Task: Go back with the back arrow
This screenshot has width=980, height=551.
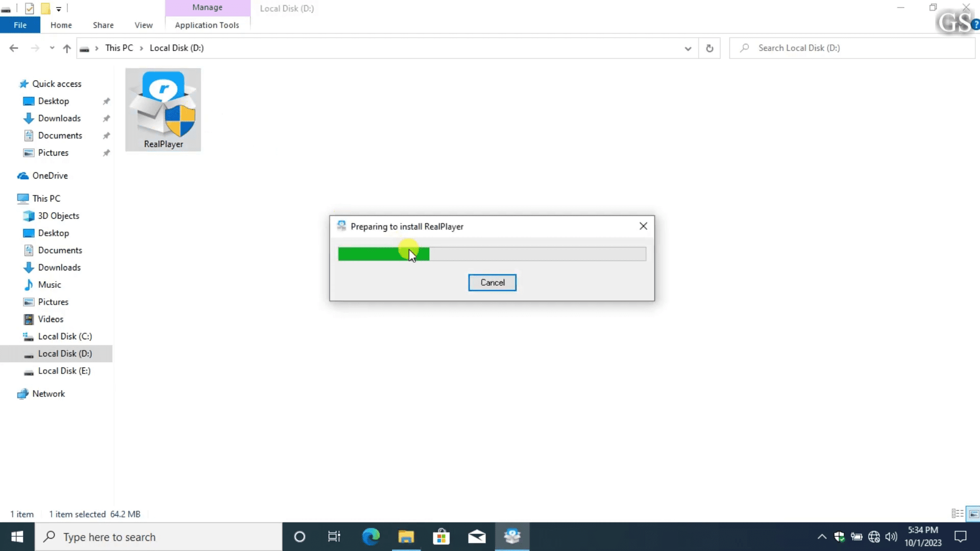Action: 14,48
